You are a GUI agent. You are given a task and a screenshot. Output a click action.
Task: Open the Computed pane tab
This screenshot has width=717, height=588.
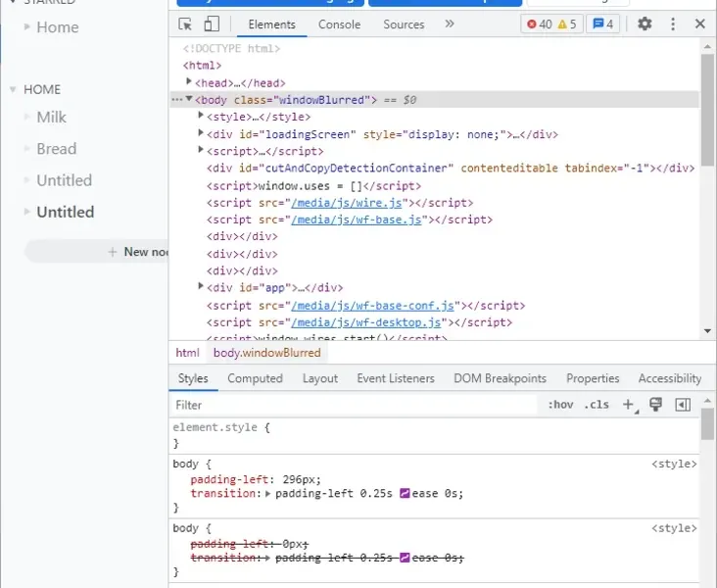[255, 378]
